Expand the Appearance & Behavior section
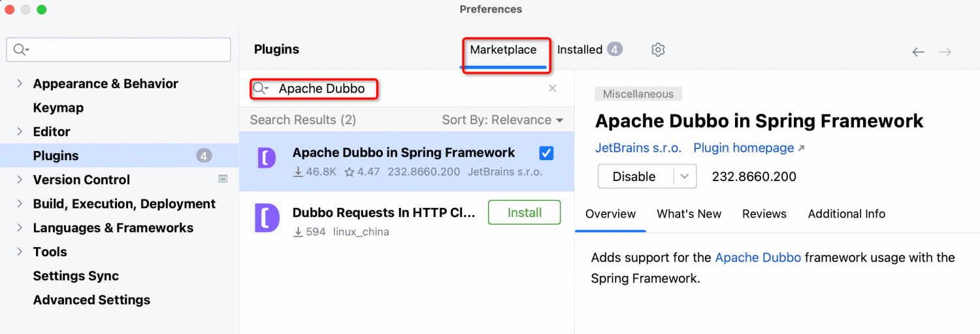The image size is (980, 334). 20,84
